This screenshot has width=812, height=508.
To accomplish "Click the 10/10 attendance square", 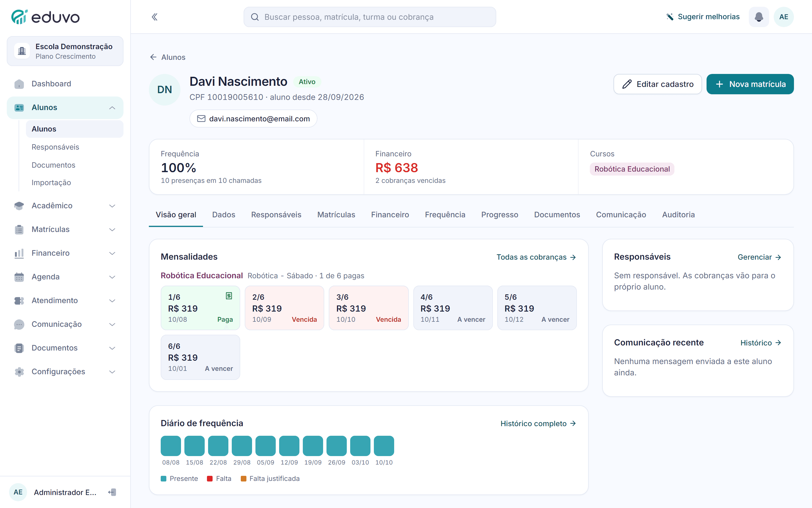I will pos(384,446).
